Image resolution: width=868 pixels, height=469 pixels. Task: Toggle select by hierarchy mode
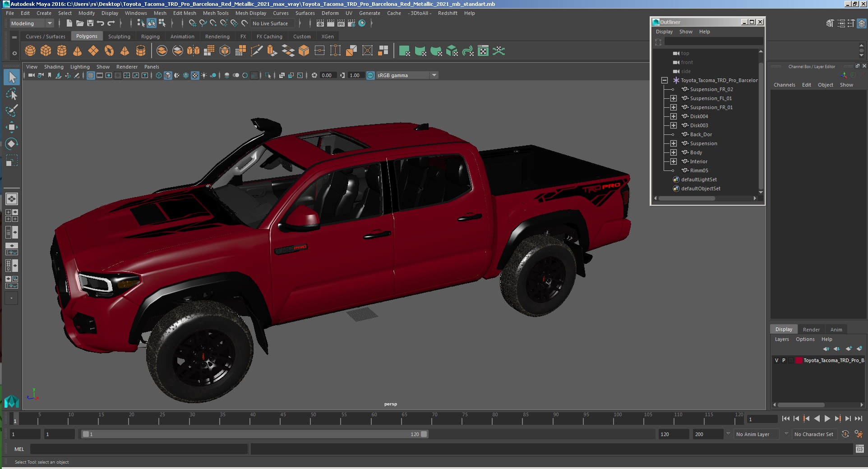click(x=141, y=23)
